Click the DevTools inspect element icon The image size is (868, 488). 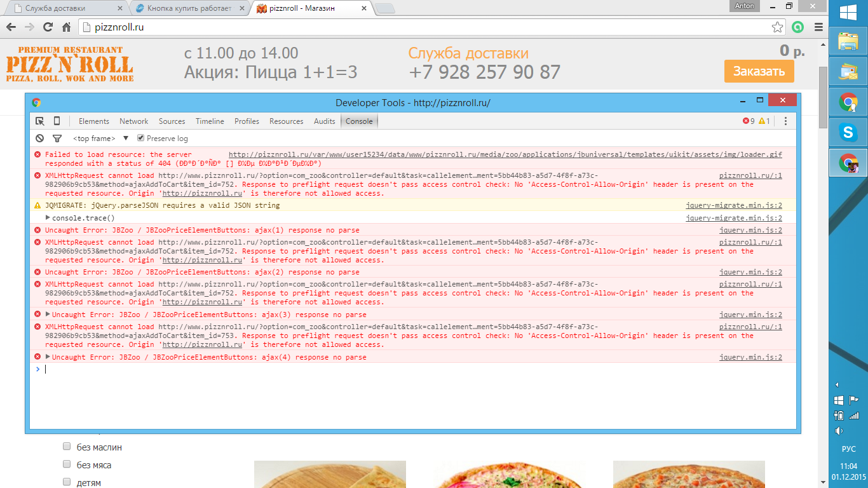40,121
